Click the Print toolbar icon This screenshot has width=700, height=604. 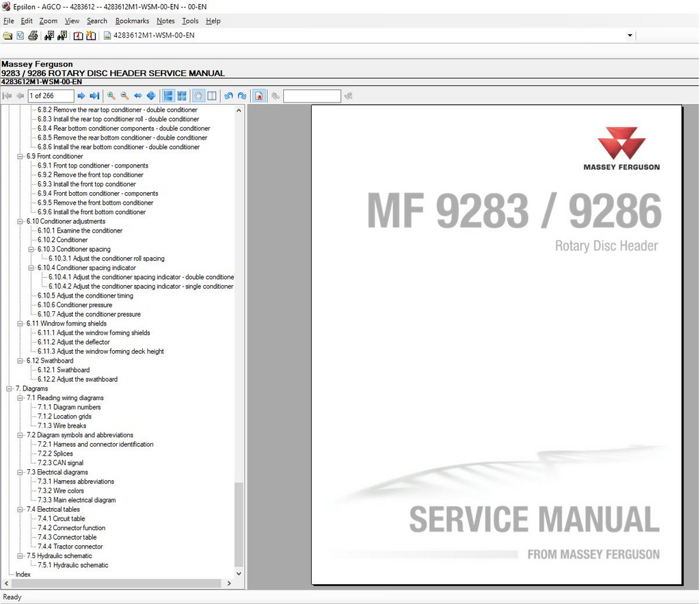pyautogui.click(x=32, y=36)
